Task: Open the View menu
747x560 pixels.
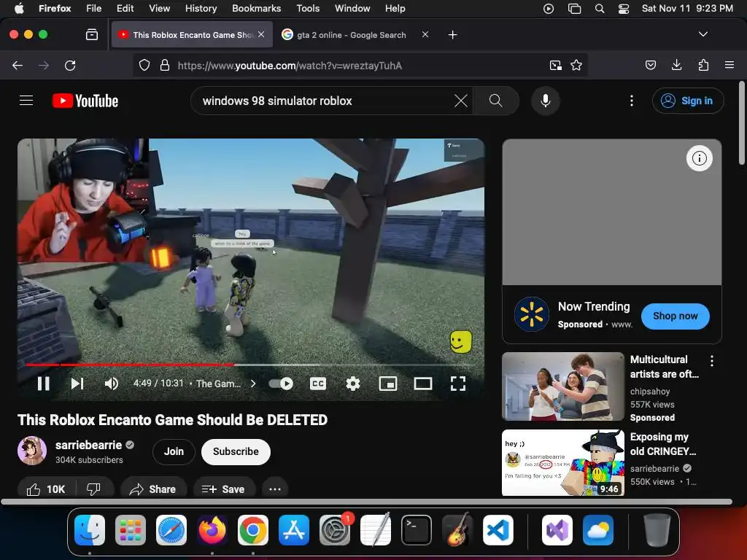Action: pyautogui.click(x=159, y=9)
